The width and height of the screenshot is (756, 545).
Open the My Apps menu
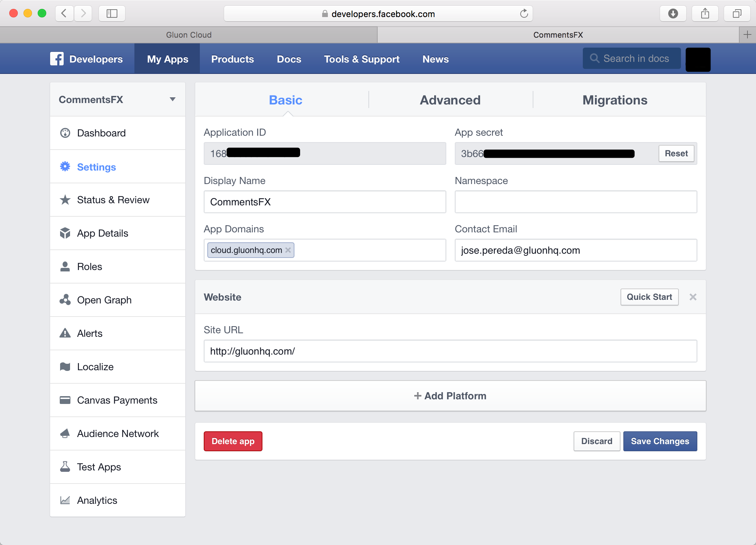[167, 59]
